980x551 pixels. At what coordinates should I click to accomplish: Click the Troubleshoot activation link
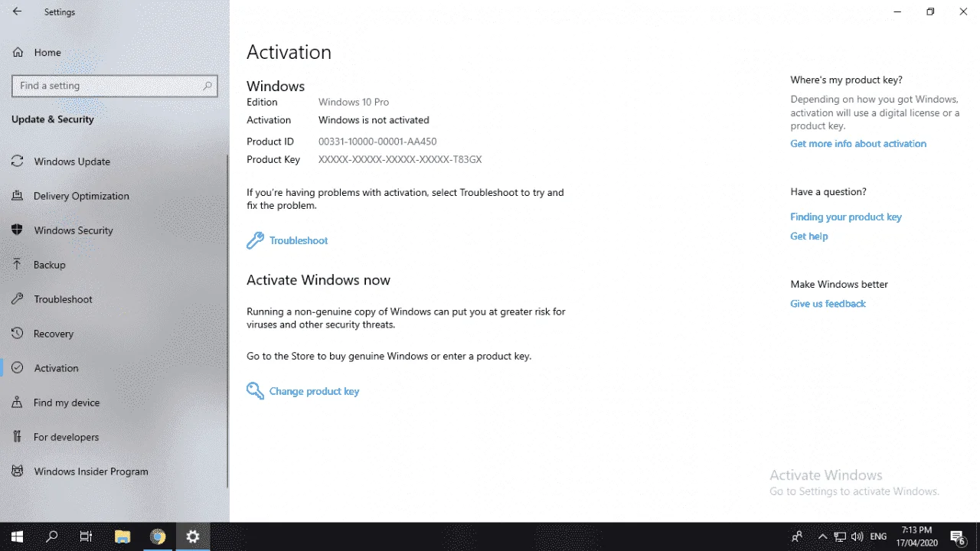pos(299,240)
